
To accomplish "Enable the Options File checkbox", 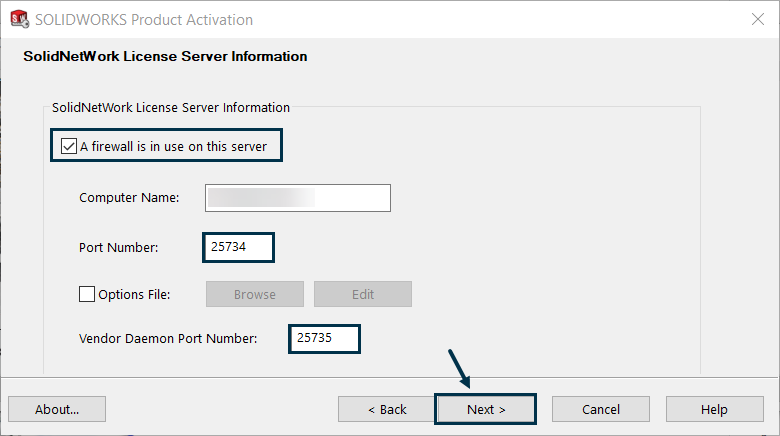I will [x=87, y=294].
